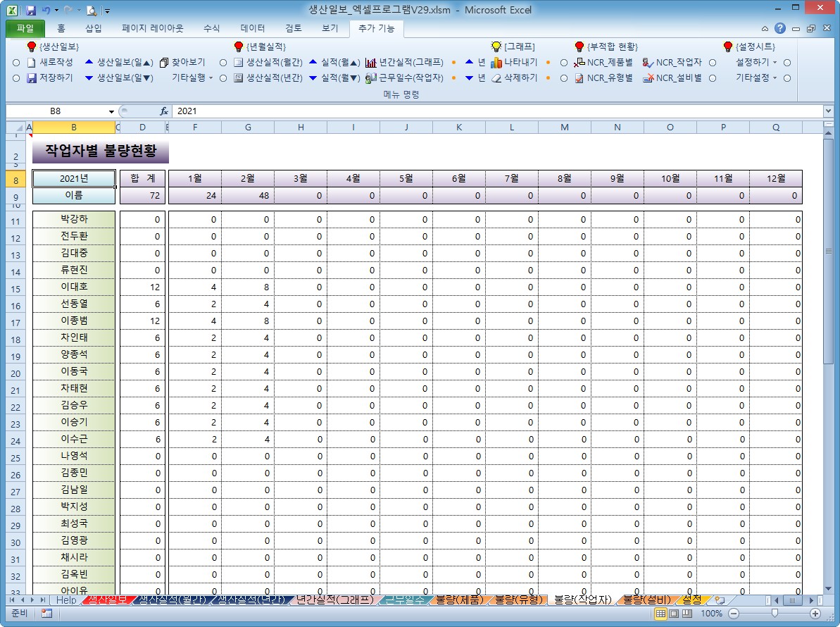Open NCR_유형별 report icon
This screenshot has width=840, height=627.
pos(579,78)
